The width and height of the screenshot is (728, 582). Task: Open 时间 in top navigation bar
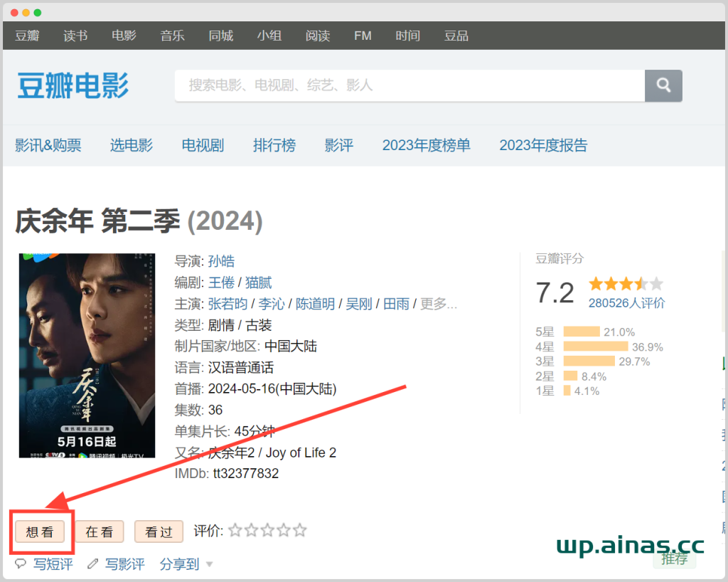407,36
